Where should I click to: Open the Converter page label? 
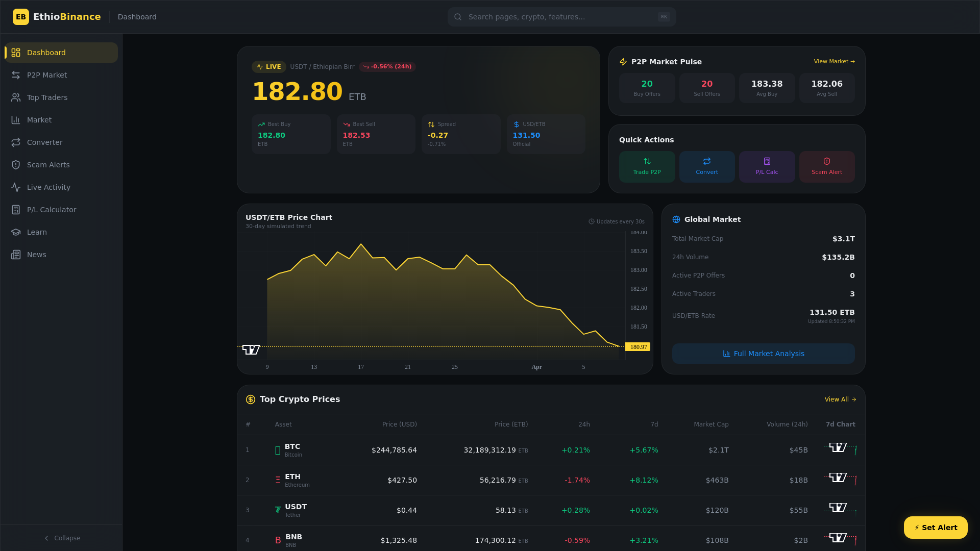coord(45,142)
